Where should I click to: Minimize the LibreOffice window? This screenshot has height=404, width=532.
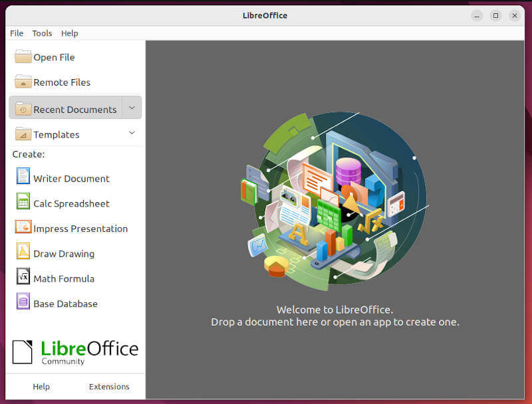click(477, 15)
